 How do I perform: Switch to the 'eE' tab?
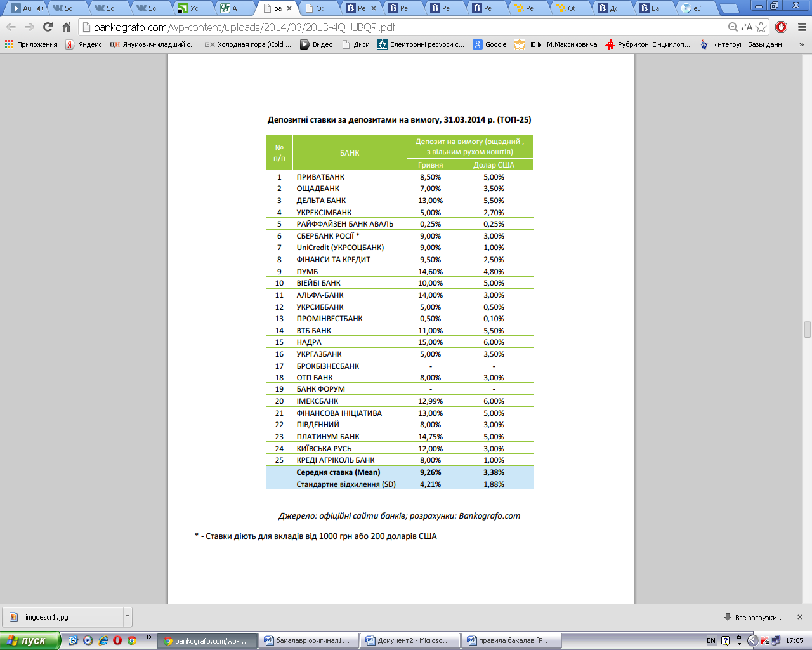694,8
